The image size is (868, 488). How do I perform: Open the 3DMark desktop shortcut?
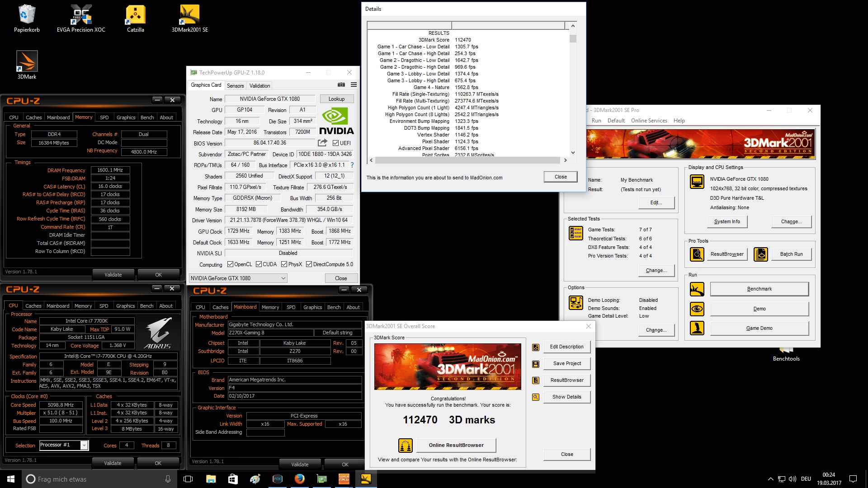click(x=27, y=65)
